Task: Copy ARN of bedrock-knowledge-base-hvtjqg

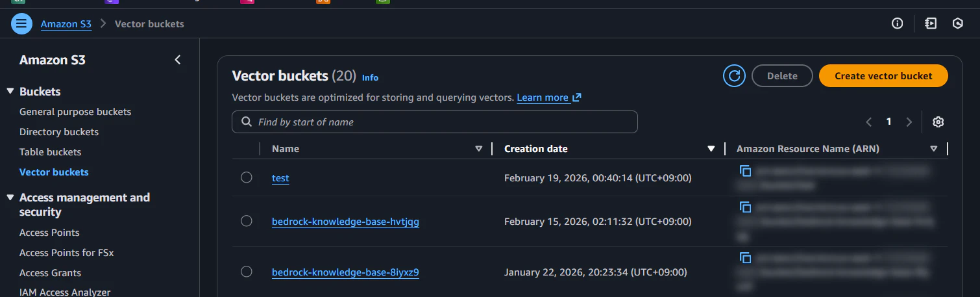Action: pos(745,207)
